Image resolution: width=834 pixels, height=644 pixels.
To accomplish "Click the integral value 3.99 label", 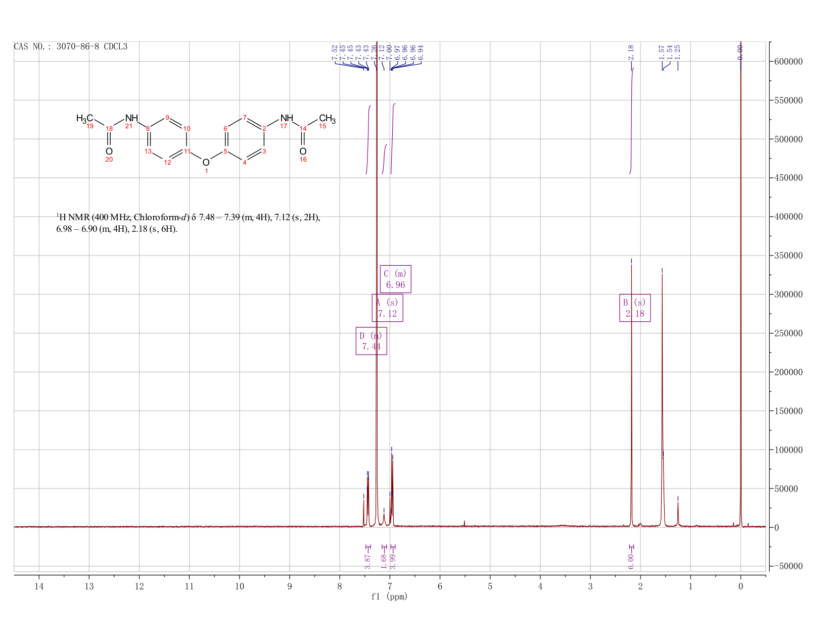I will pyautogui.click(x=393, y=561).
